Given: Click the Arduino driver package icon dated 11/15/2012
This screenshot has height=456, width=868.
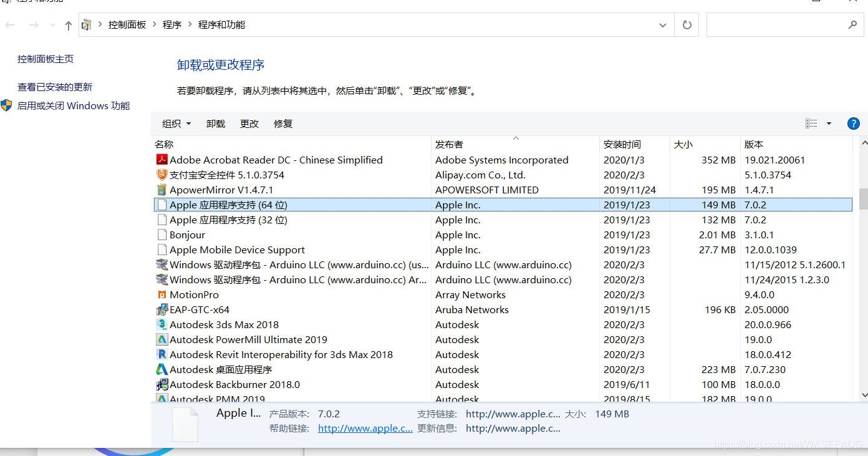Looking at the screenshot, I should [x=162, y=264].
